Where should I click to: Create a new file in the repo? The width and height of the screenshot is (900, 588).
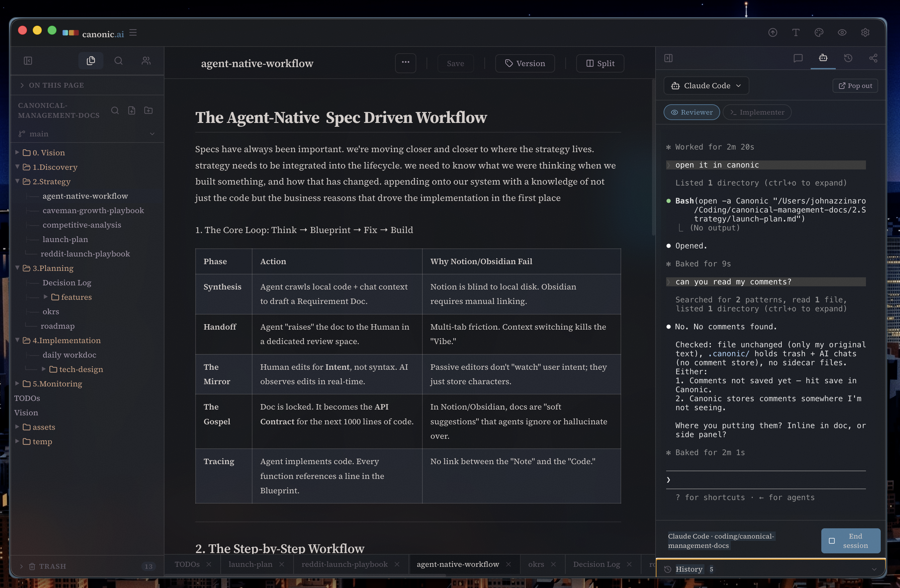click(x=132, y=110)
